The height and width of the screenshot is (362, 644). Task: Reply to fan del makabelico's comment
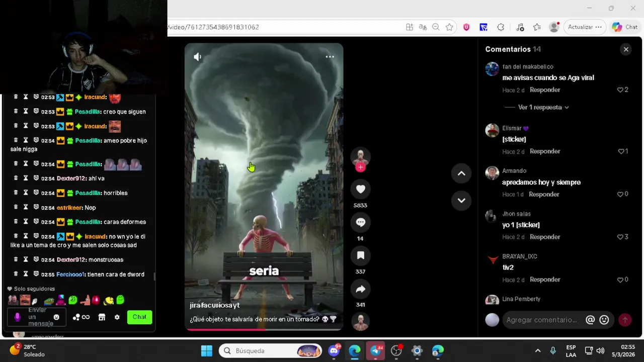pyautogui.click(x=545, y=90)
